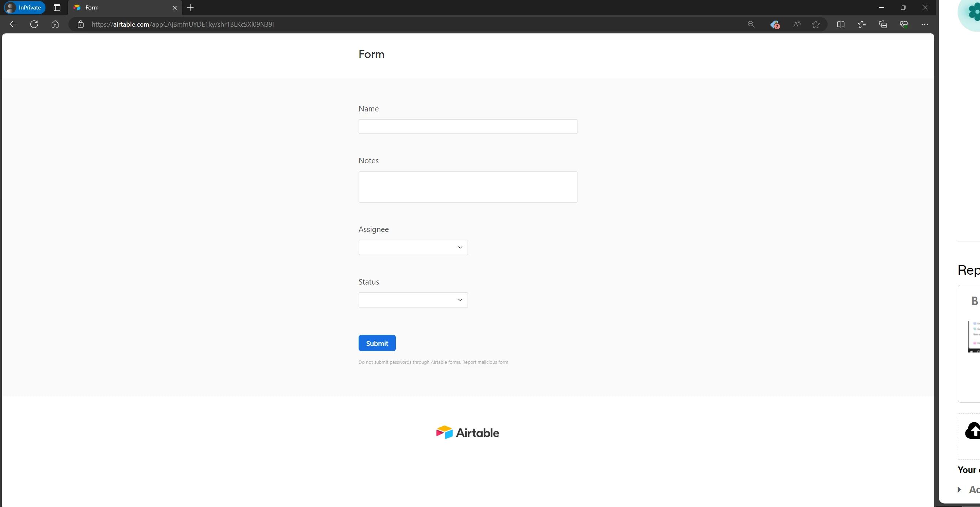Open Browser essentials heart icon
The image size is (980, 507).
click(x=904, y=24)
